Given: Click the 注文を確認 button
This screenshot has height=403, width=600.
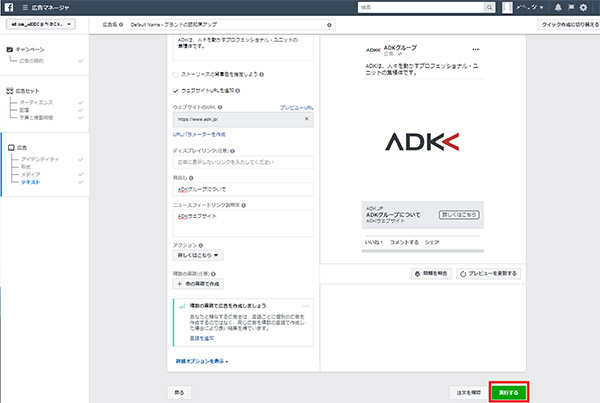Looking at the screenshot, I should pyautogui.click(x=469, y=393).
